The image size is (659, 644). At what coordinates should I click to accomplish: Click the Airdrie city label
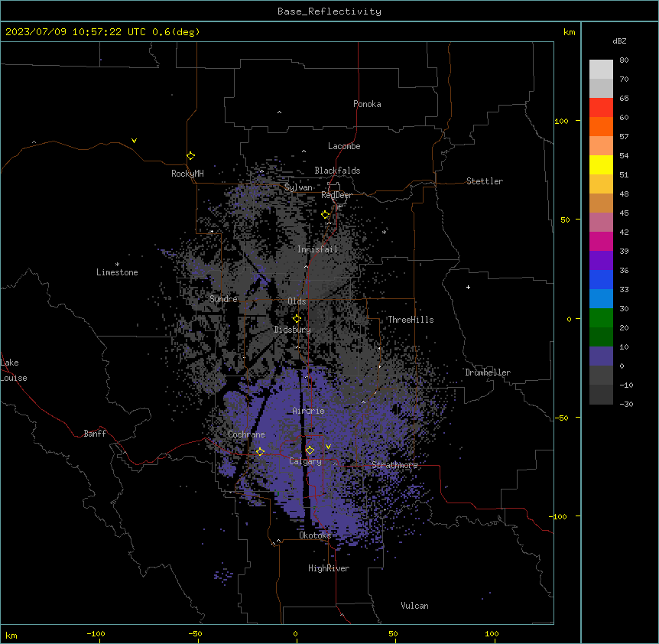[309, 411]
